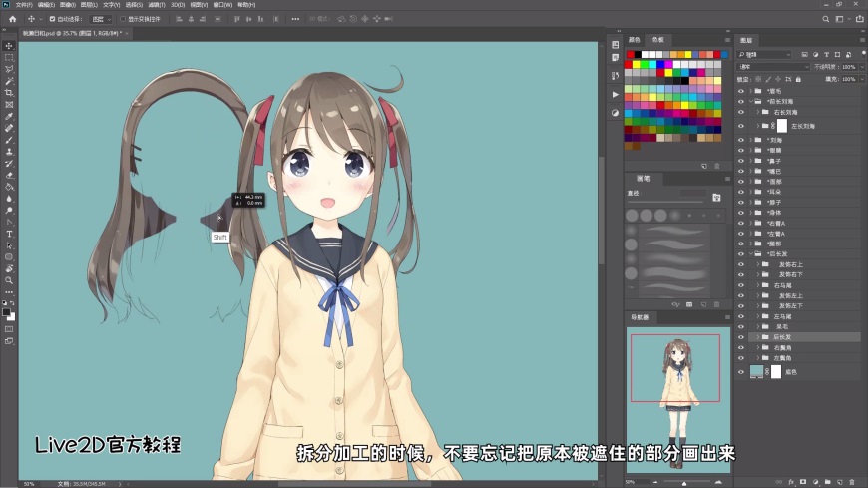Image resolution: width=868 pixels, height=488 pixels.
Task: Select the Lasso tool
Action: [x=9, y=69]
